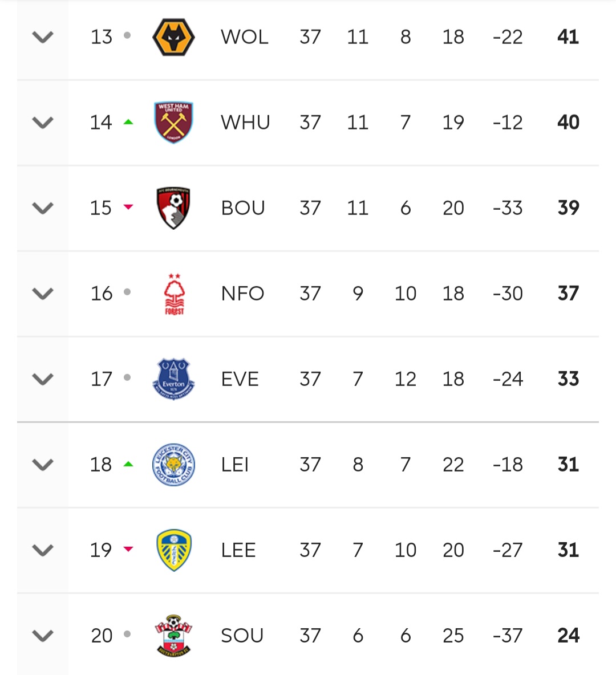Screen dimensions: 616x675
Task: Click the Nottingham Forest tree logo
Action: [174, 294]
